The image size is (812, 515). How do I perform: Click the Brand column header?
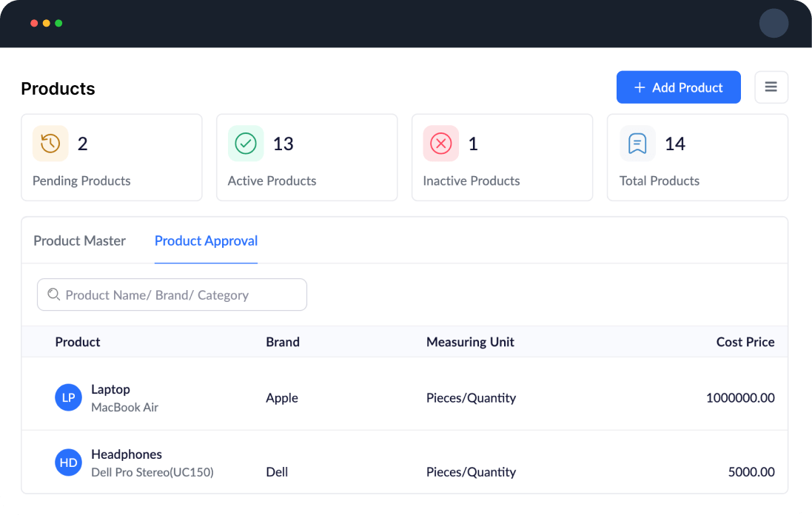point(283,342)
